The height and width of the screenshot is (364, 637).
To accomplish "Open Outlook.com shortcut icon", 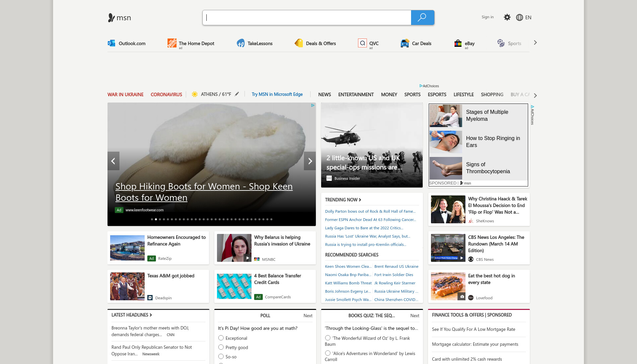I will coord(111,43).
